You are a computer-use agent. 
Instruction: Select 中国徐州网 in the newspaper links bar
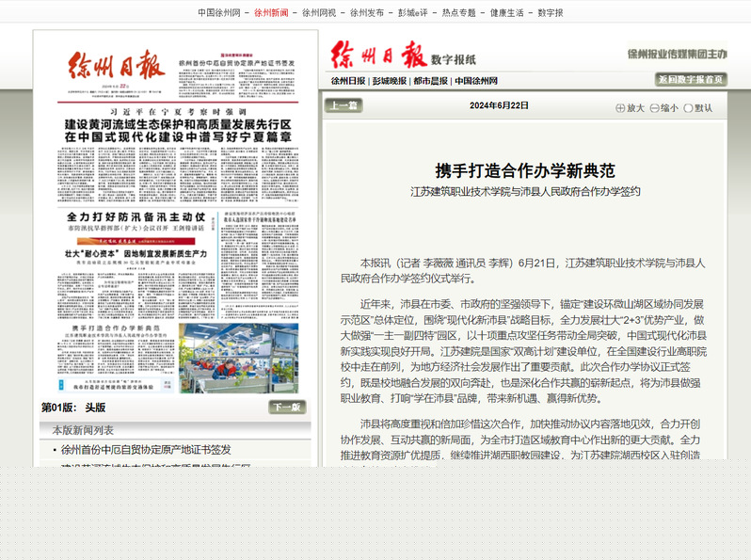coord(476,81)
